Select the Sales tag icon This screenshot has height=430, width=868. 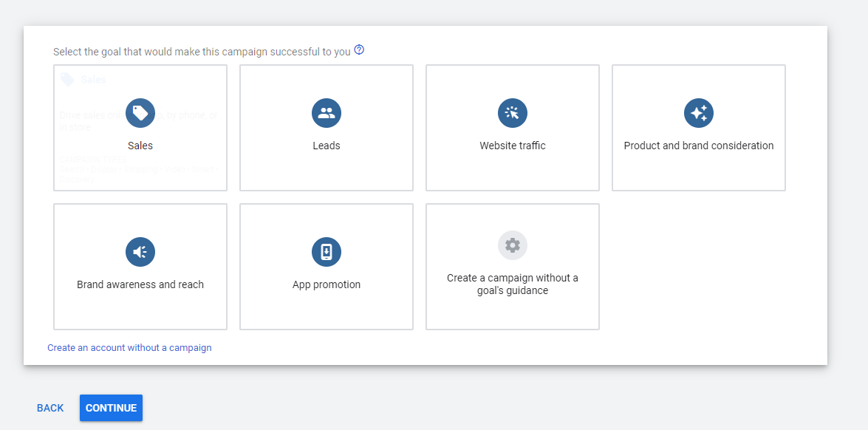point(140,113)
